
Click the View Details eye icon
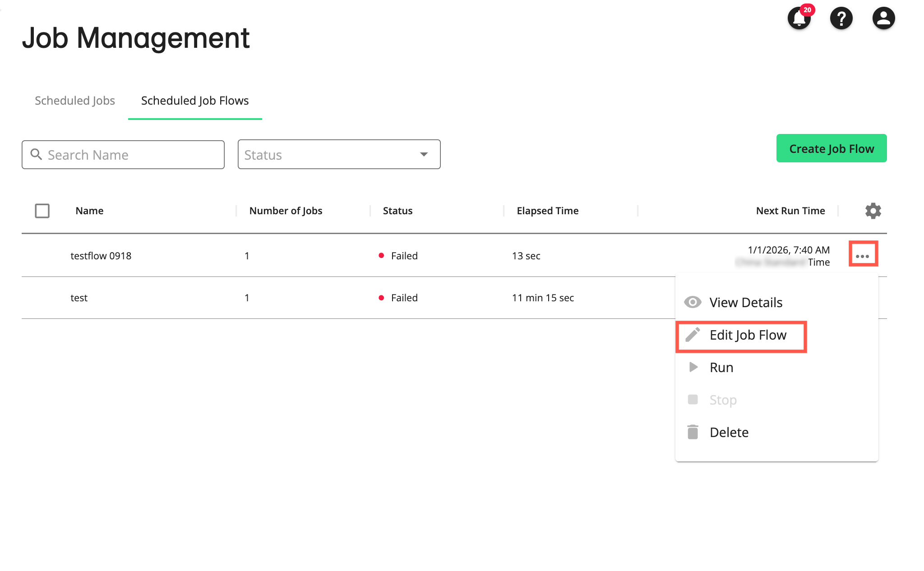(693, 302)
